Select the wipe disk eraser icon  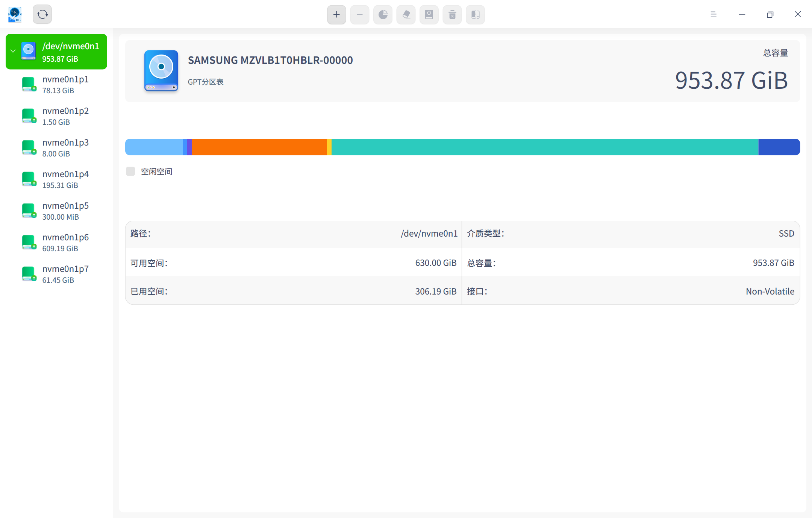(x=406, y=14)
